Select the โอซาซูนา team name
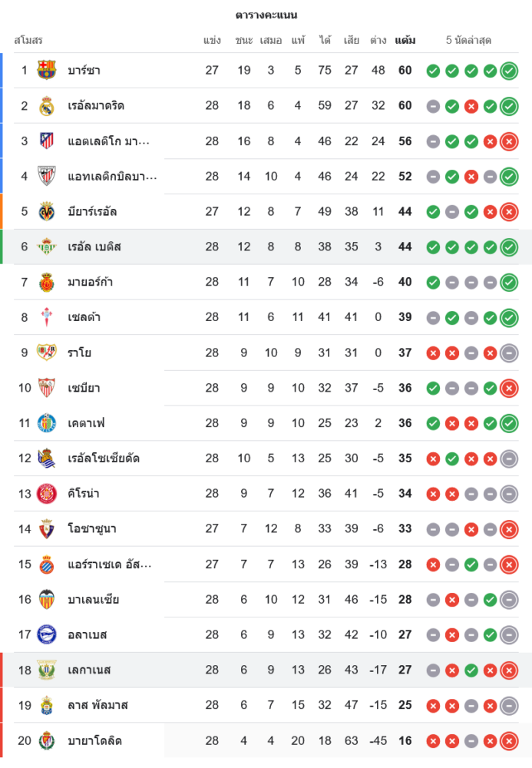This screenshot has height=768, width=532. coord(91,529)
